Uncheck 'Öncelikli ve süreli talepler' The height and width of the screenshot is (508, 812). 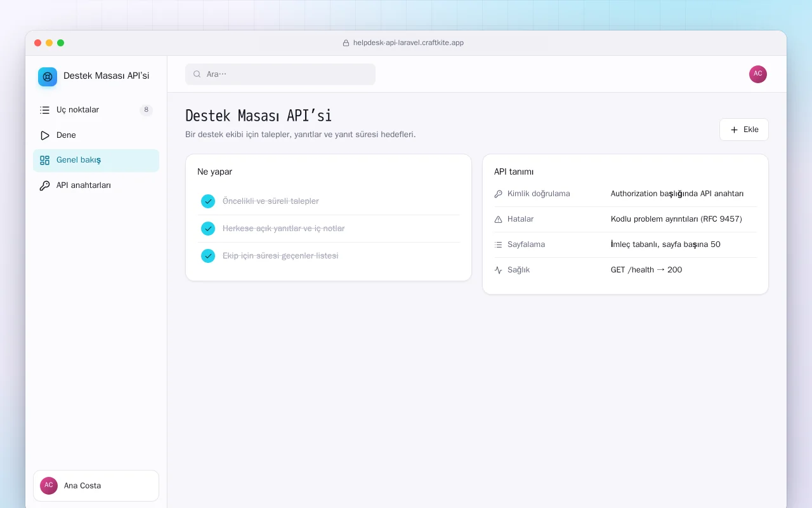pyautogui.click(x=208, y=201)
